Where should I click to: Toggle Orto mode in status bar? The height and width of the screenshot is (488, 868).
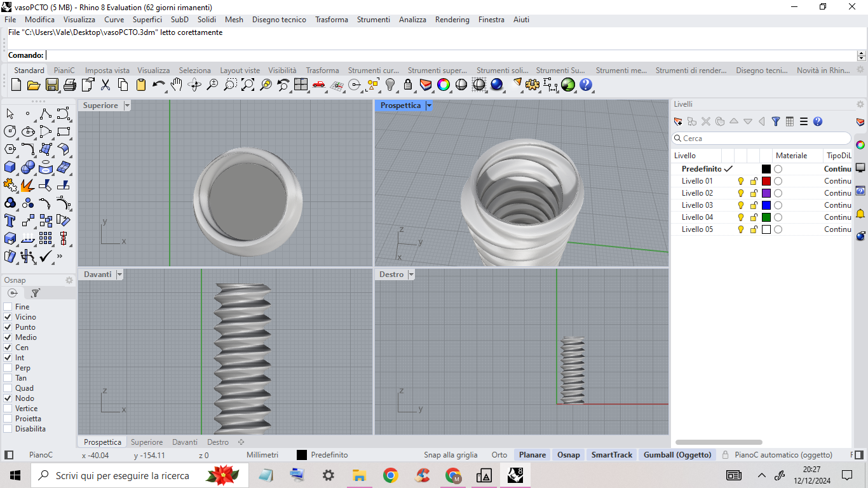click(499, 455)
